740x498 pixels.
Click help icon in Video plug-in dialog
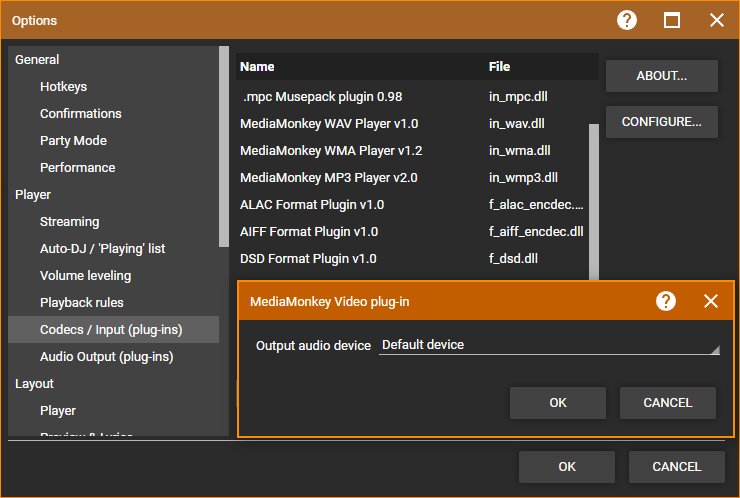pos(666,301)
